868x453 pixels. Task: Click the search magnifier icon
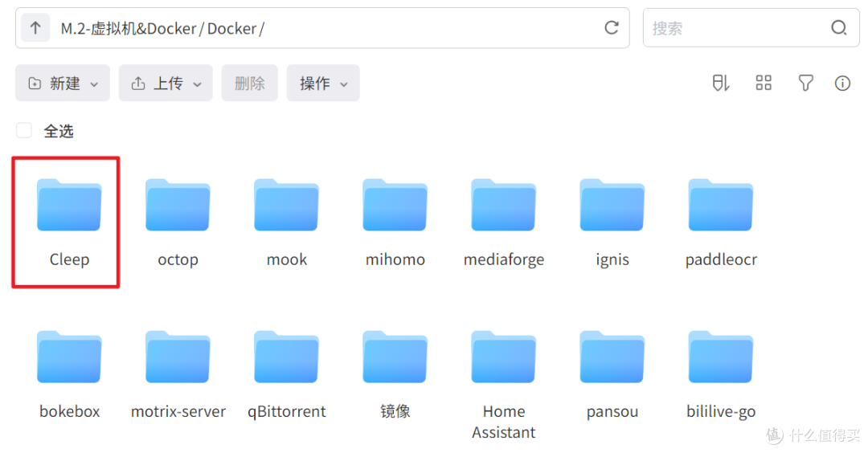coord(838,27)
